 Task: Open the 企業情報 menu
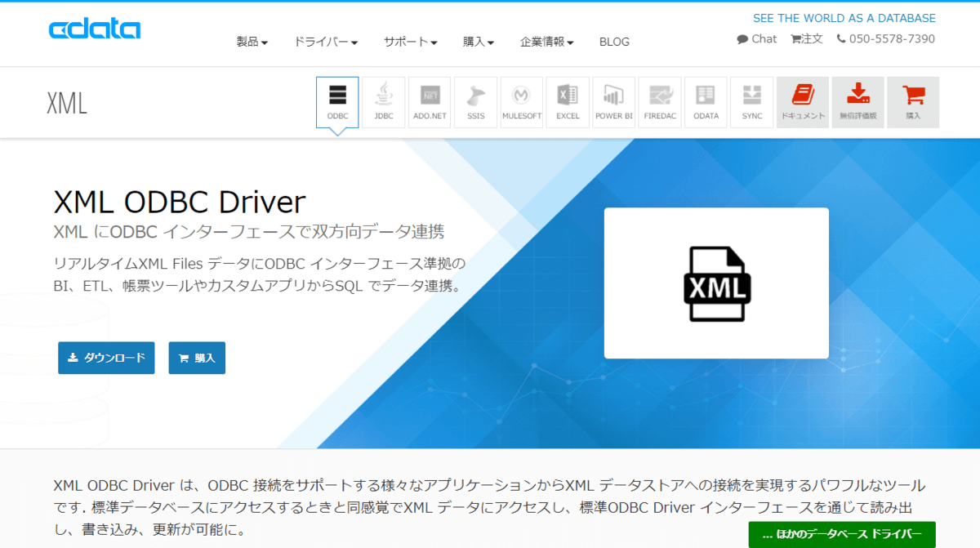[x=547, y=42]
